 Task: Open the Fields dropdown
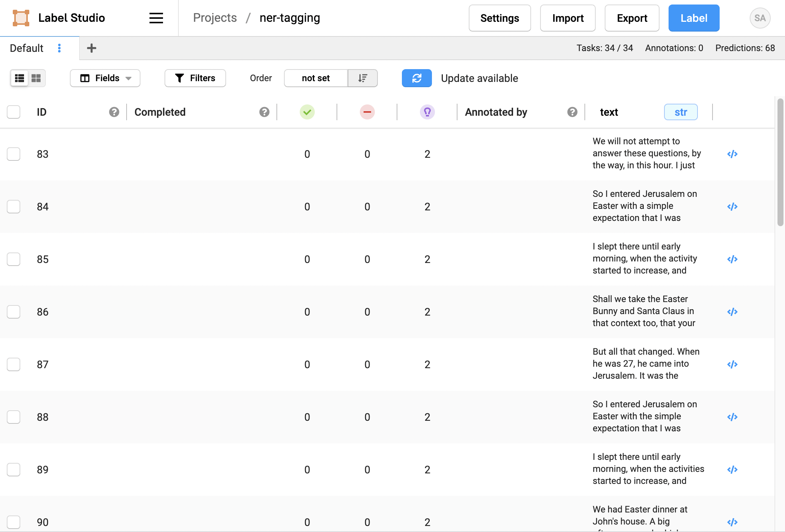(105, 78)
